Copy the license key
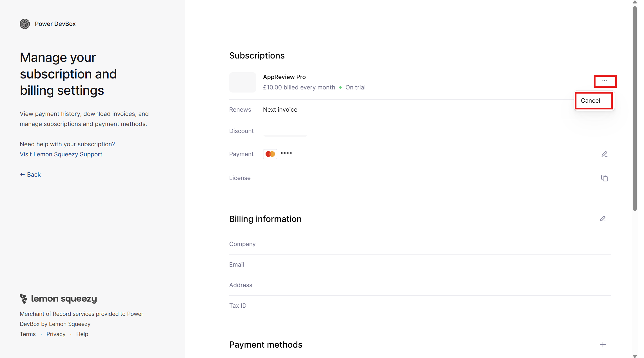This screenshot has width=644, height=358. point(604,178)
